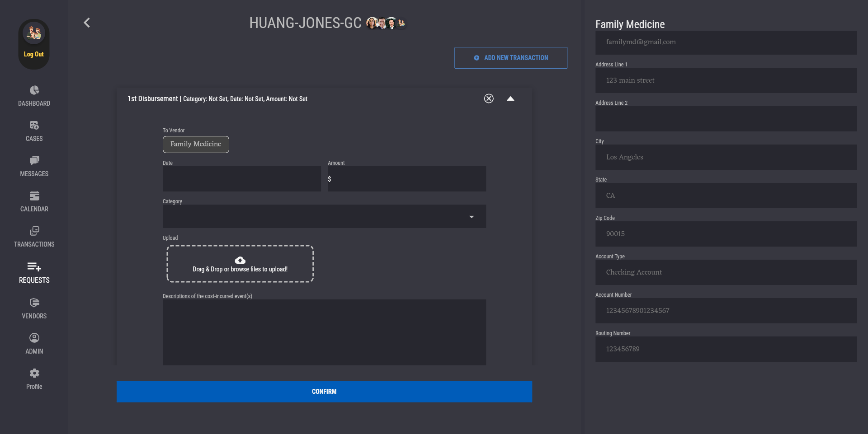Click Log Out under avatar
This screenshot has height=434, width=868.
[x=34, y=54]
